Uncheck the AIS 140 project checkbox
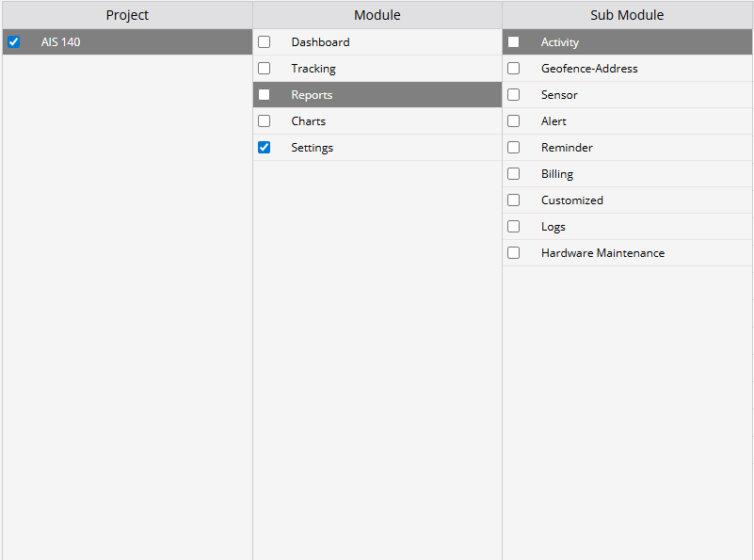The width and height of the screenshot is (754, 560). tap(14, 42)
